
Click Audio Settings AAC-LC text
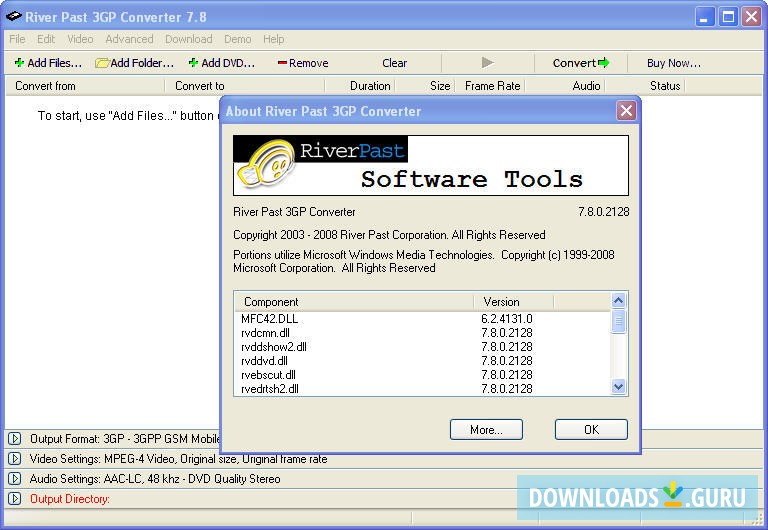click(x=155, y=479)
